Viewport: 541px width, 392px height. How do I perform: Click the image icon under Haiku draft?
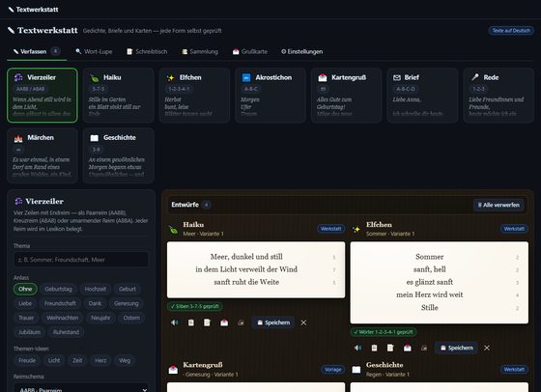(x=241, y=322)
